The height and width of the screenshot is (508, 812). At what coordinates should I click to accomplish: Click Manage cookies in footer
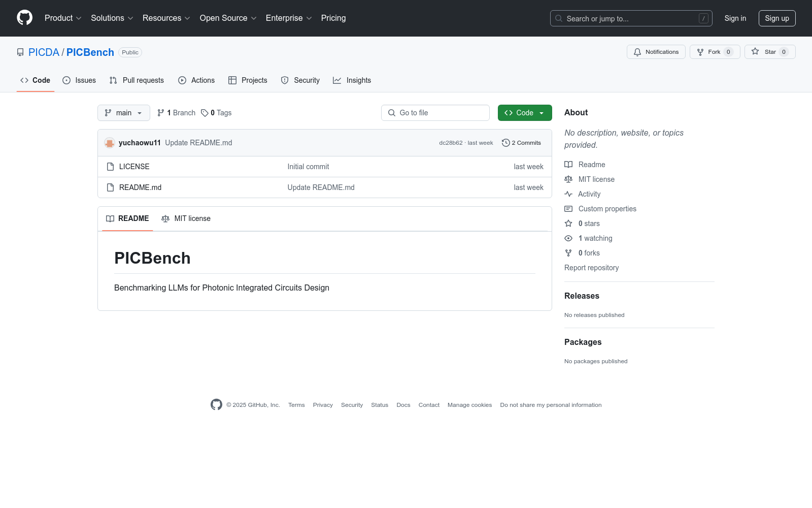[x=469, y=405]
